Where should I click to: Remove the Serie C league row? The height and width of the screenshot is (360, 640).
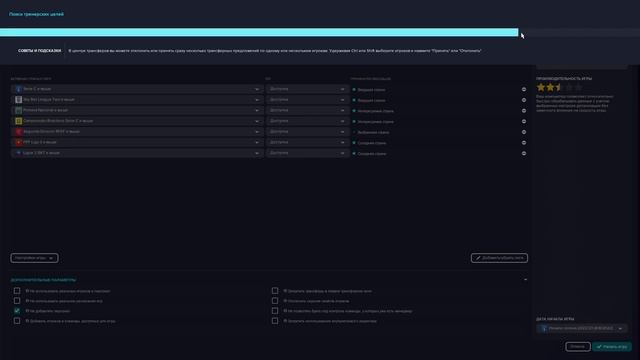click(x=524, y=89)
